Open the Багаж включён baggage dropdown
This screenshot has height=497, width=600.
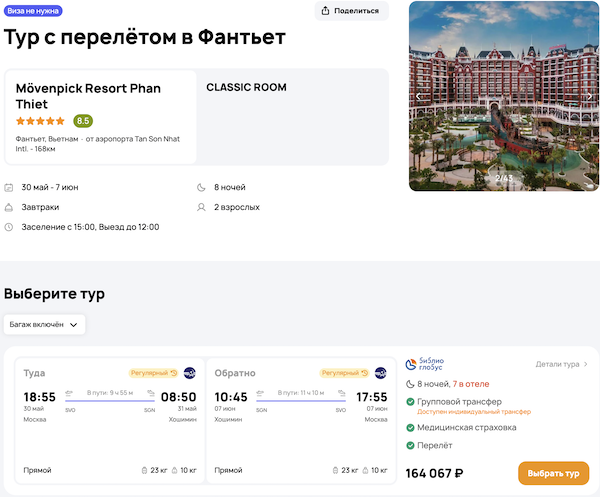[x=45, y=324]
